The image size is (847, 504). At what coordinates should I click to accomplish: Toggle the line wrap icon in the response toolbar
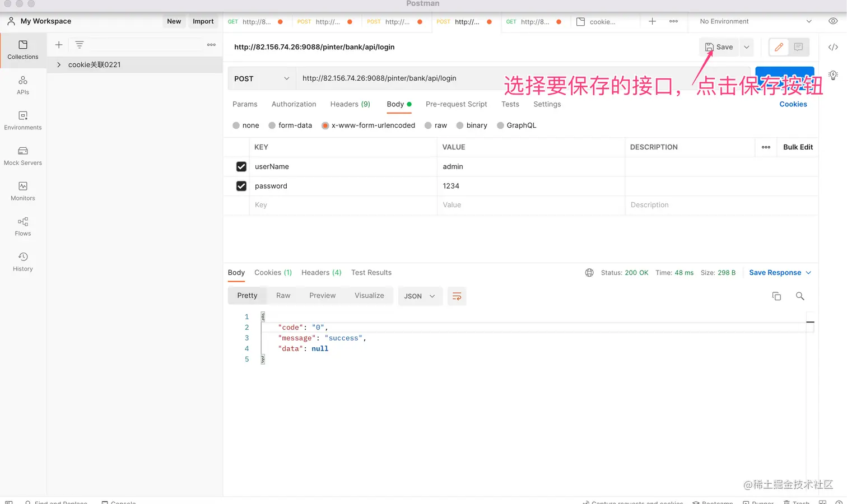tap(457, 296)
